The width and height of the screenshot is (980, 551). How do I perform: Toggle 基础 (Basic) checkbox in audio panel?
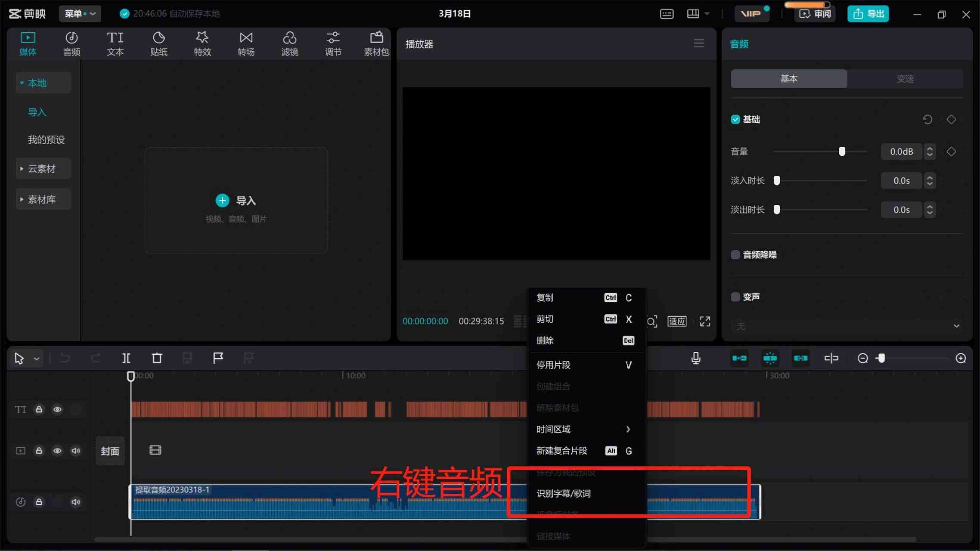[736, 119]
